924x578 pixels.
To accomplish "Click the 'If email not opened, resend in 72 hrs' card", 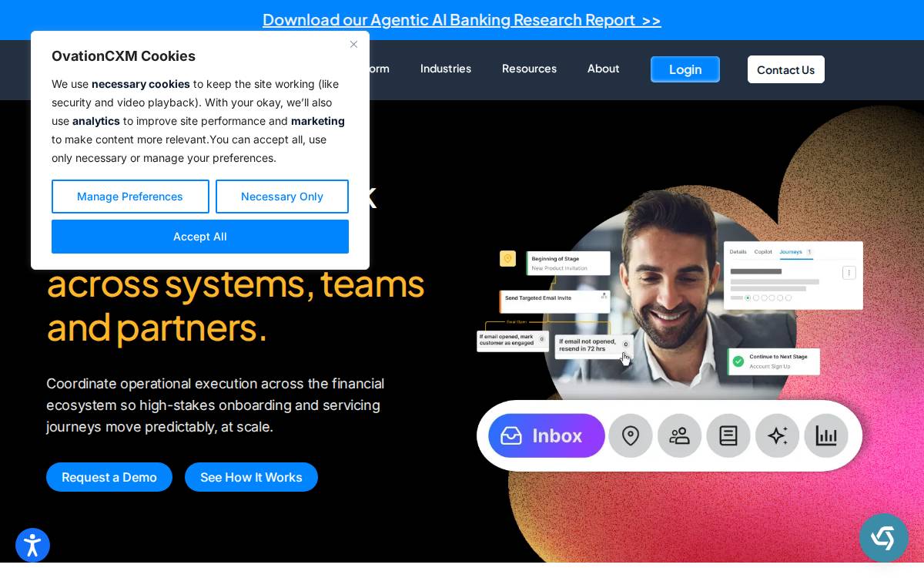I will tap(594, 346).
